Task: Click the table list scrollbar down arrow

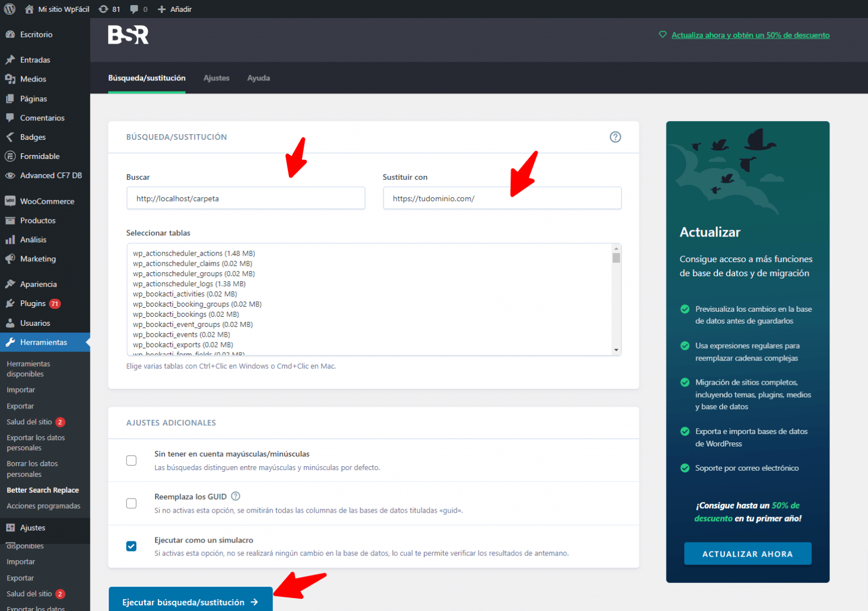Action: (x=616, y=350)
